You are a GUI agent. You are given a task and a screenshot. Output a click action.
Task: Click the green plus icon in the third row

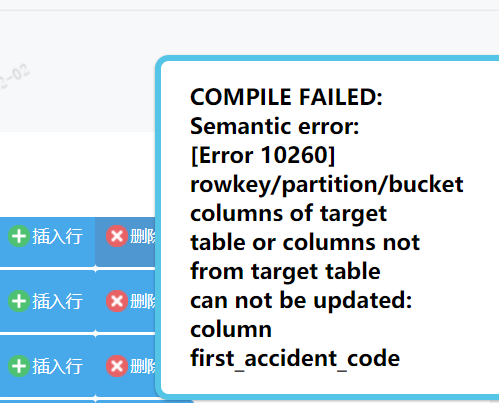[x=19, y=366]
